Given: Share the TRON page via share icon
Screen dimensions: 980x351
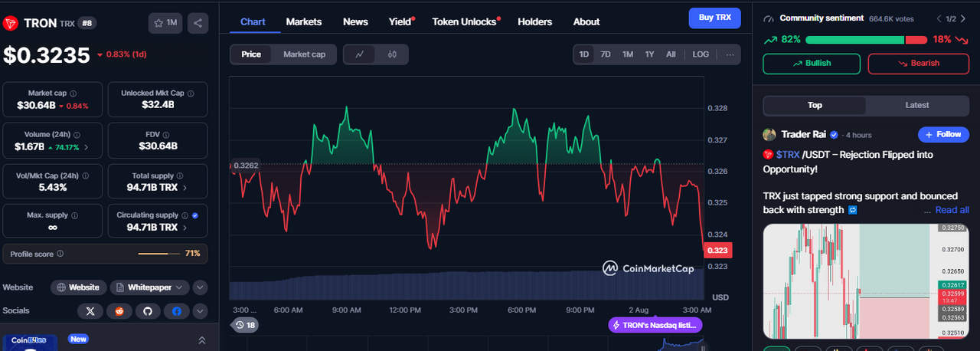Looking at the screenshot, I should pos(198,23).
